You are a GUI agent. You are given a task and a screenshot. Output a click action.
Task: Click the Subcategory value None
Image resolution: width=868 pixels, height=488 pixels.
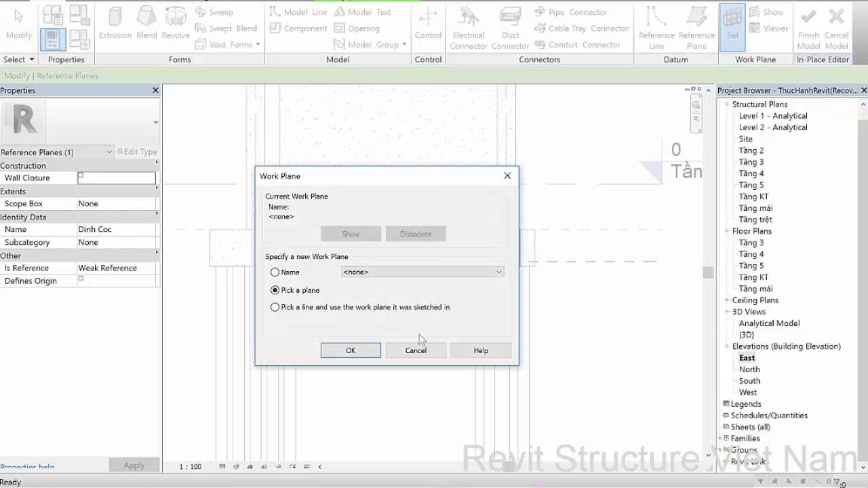pyautogui.click(x=116, y=242)
